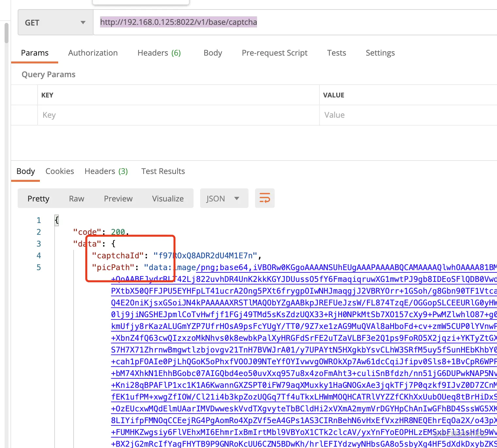
Task: Click the query param Key field
Action: (179, 115)
